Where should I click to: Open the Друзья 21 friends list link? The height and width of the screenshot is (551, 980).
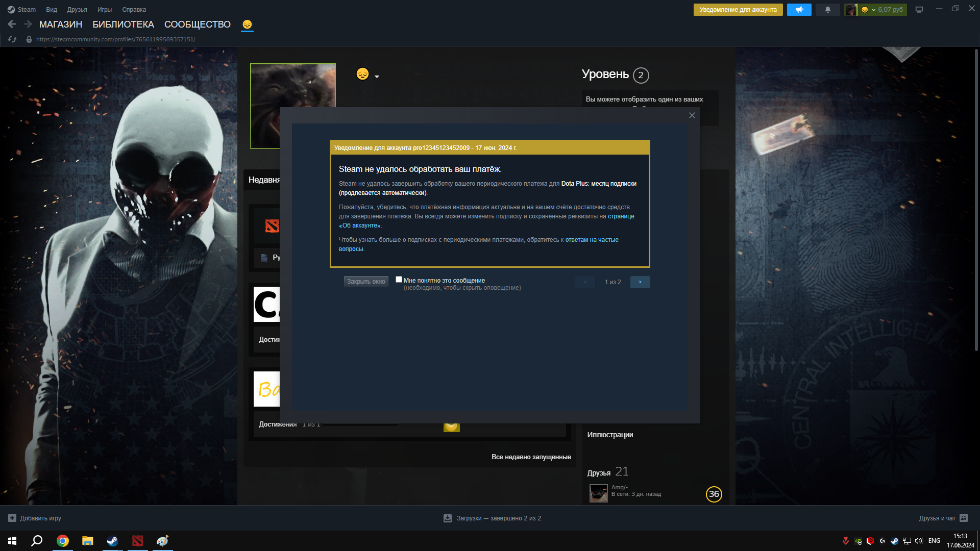pos(608,472)
